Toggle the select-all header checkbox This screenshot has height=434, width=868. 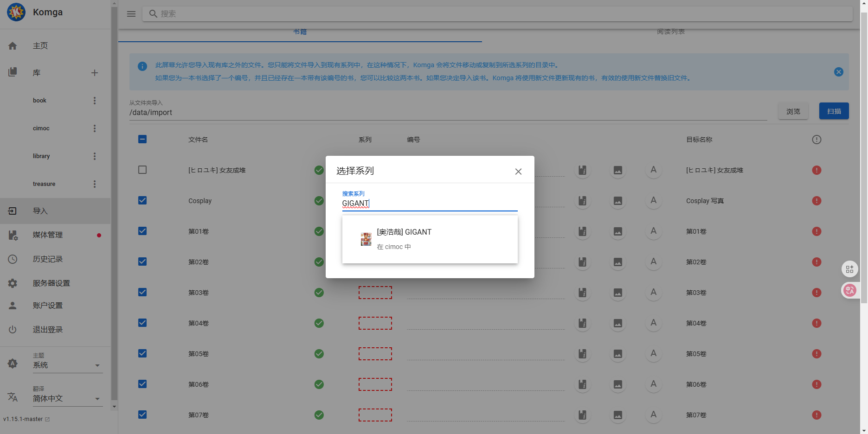(142, 140)
